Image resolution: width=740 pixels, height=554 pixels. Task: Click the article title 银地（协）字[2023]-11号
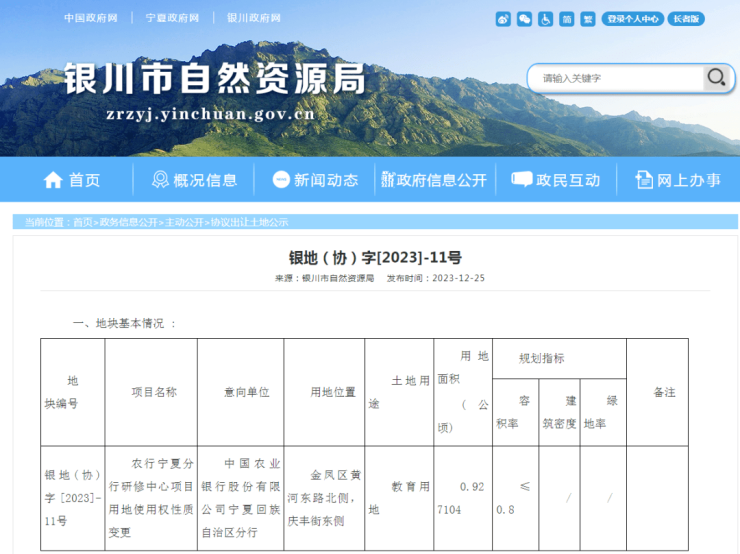click(375, 258)
